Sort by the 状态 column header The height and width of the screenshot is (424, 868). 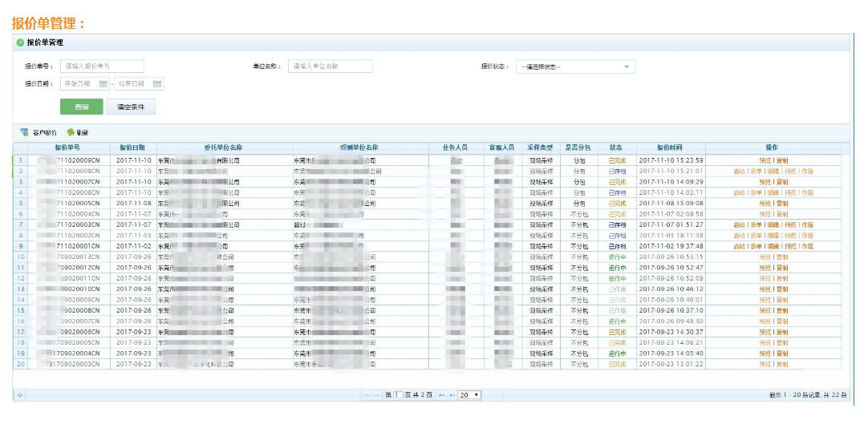616,148
